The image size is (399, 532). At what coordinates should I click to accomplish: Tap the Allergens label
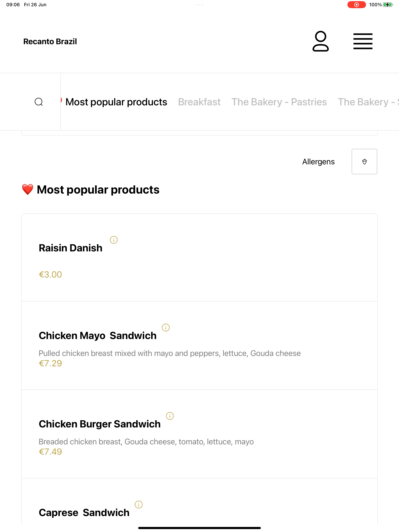click(x=318, y=162)
